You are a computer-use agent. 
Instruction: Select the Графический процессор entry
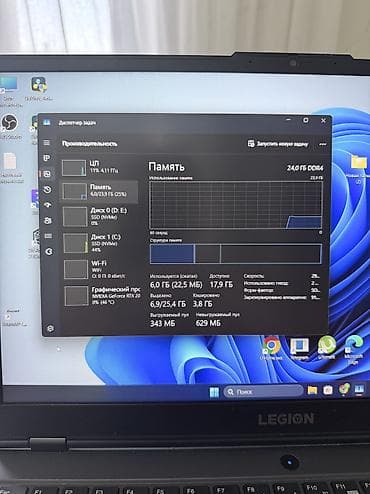[102, 295]
